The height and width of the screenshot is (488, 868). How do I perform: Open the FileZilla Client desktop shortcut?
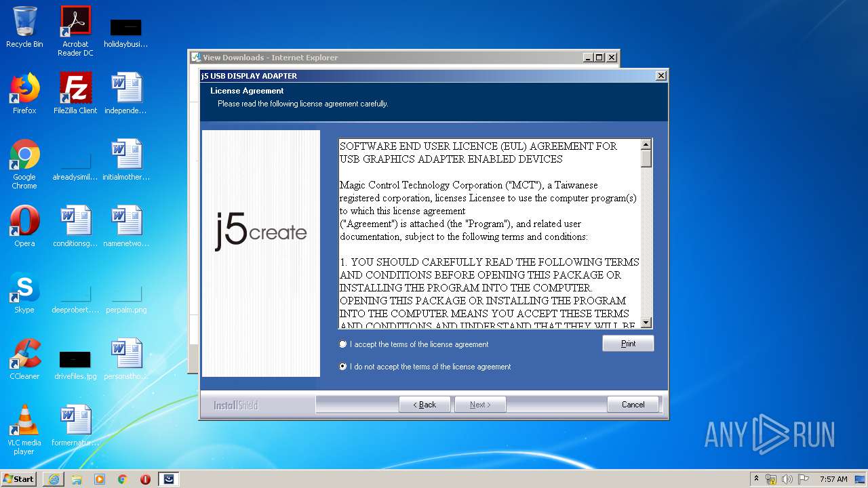coord(75,93)
